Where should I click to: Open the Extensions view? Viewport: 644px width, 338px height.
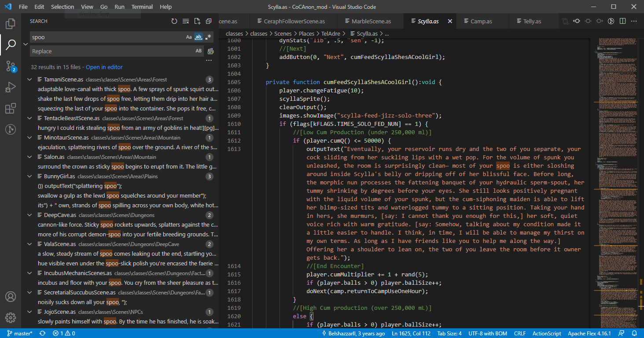(x=11, y=109)
